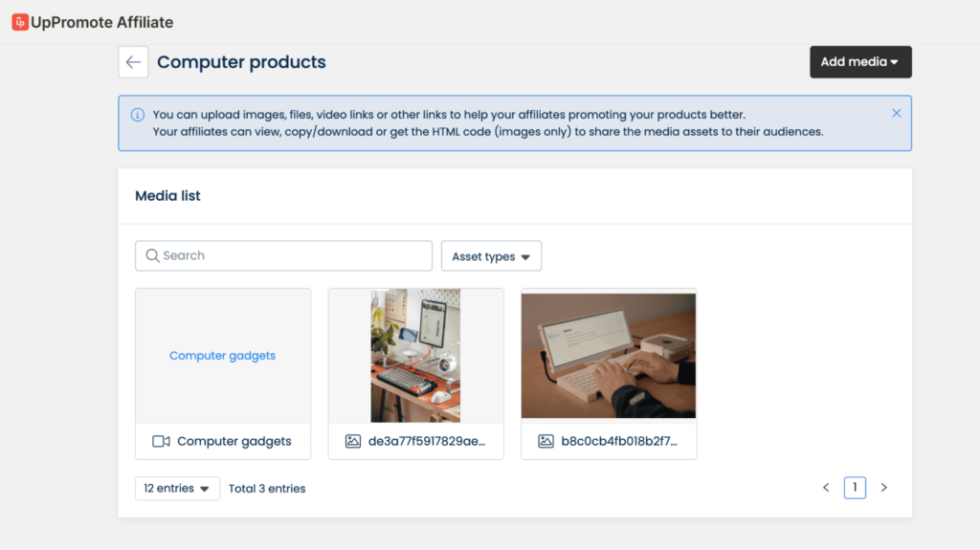
Task: Open the desk setup keyboard image thumbnail
Action: pos(415,356)
